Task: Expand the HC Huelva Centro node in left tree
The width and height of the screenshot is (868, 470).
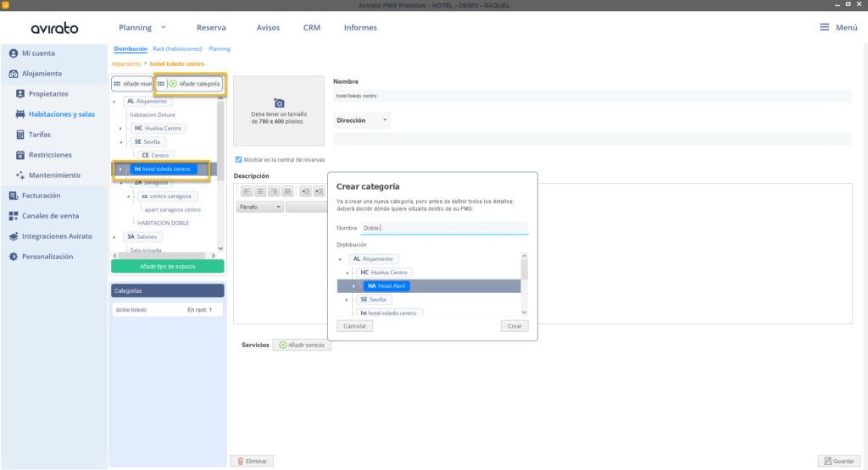Action: (x=120, y=128)
